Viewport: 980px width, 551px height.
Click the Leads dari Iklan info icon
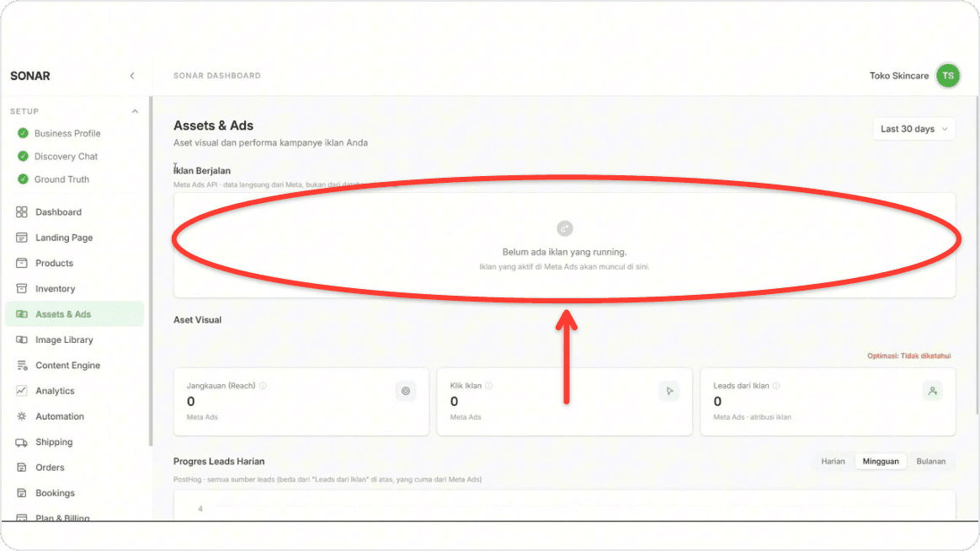(776, 386)
